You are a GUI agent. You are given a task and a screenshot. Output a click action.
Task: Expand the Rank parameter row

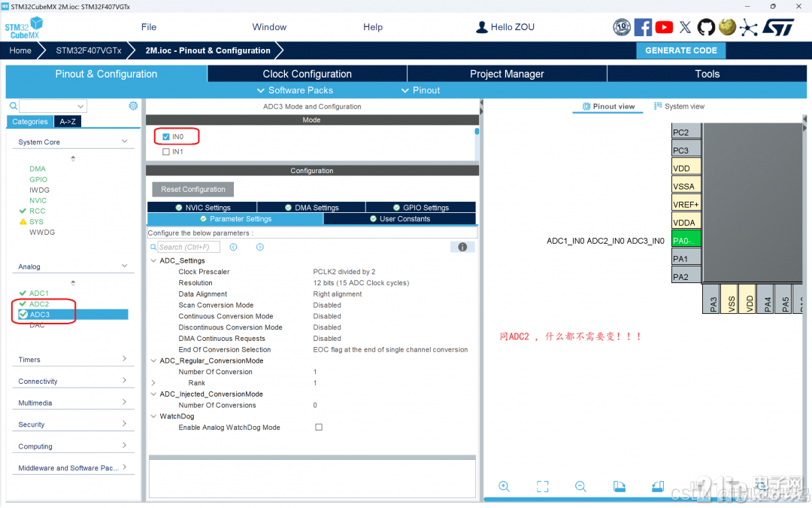[x=153, y=383]
